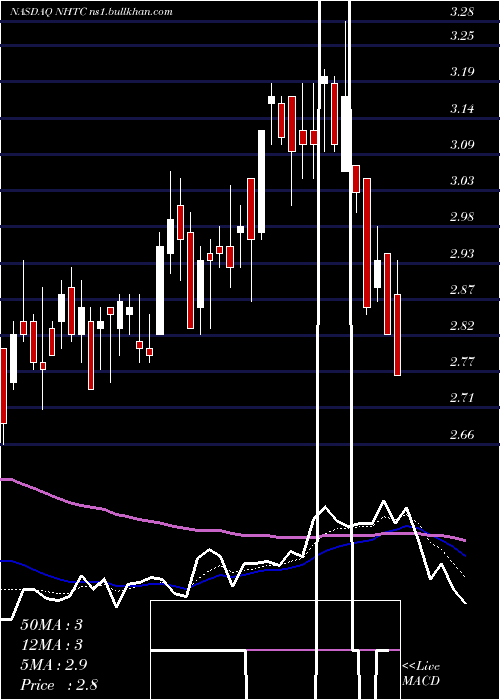500x700 pixels.
Task: Click the 3.14 price axis label
Action: pyautogui.click(x=462, y=108)
